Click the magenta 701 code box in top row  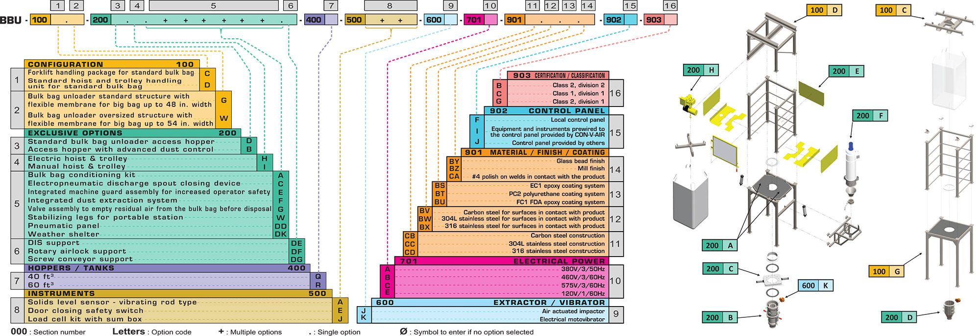click(480, 20)
